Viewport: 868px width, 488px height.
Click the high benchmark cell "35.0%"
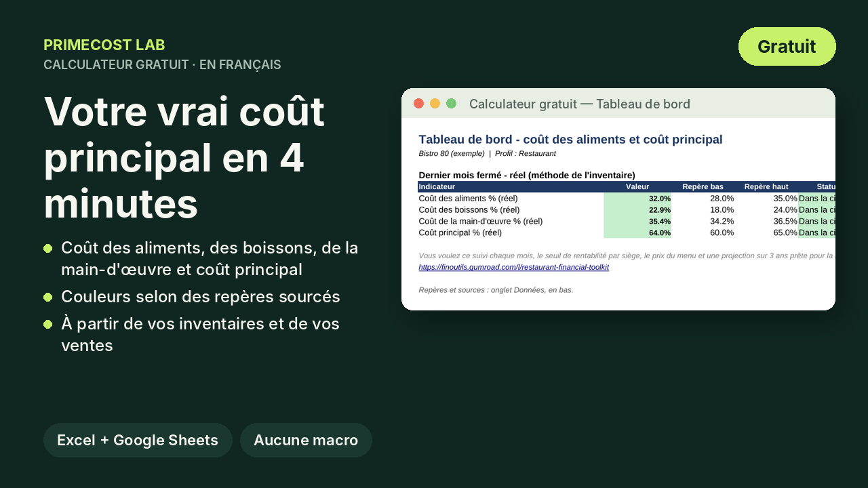767,199
